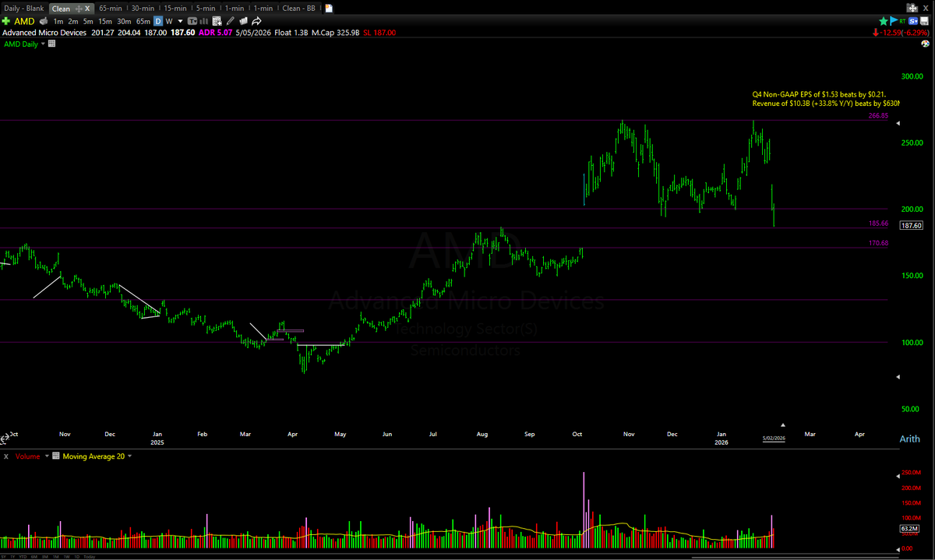Click the -12.59 (-6.29%) price change
The image size is (935, 560).
tap(905, 33)
